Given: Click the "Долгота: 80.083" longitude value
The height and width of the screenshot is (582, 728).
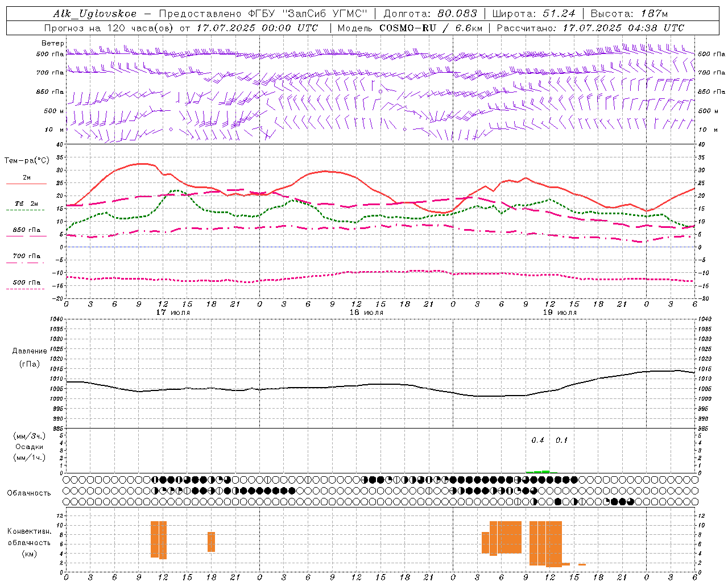Looking at the screenshot, I should pos(431,14).
